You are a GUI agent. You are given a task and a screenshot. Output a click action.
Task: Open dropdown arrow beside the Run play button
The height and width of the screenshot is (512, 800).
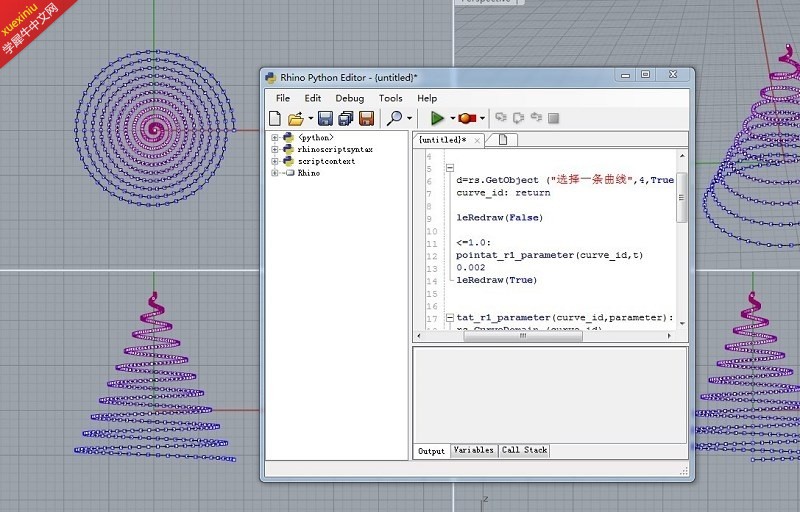pos(452,118)
